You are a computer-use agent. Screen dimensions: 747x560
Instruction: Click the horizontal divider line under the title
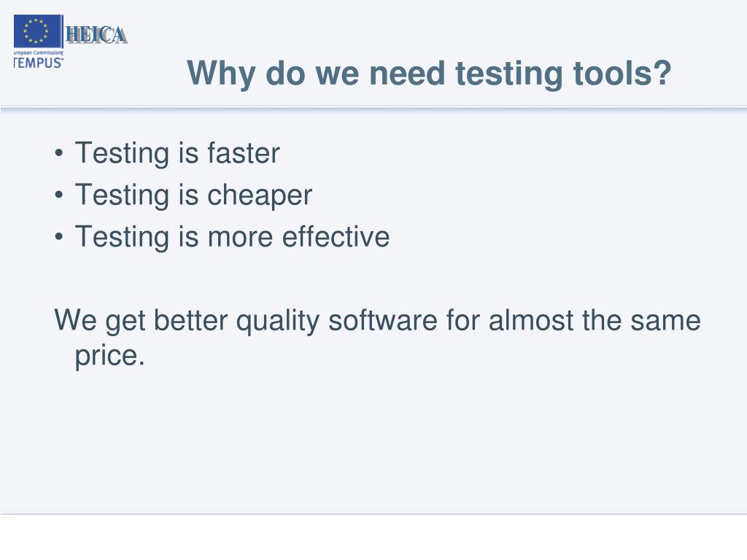(373, 109)
